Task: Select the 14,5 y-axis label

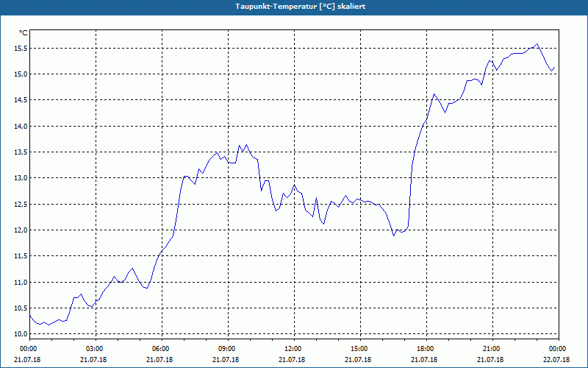Action: coord(21,100)
